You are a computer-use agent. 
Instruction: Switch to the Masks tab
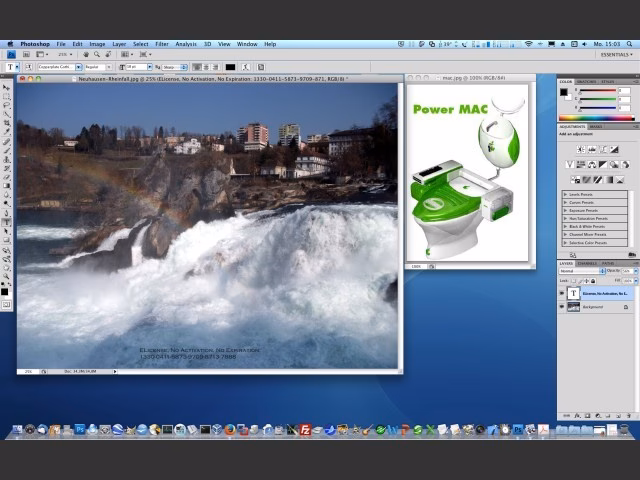coord(596,127)
